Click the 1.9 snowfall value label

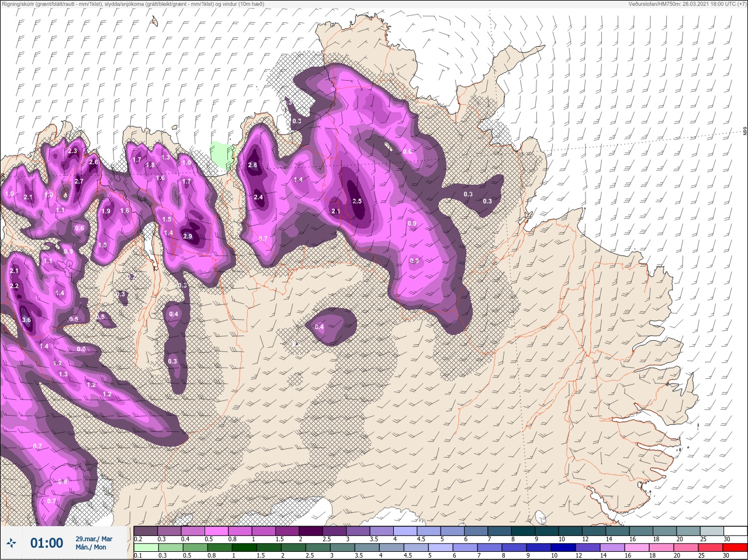pos(106,211)
